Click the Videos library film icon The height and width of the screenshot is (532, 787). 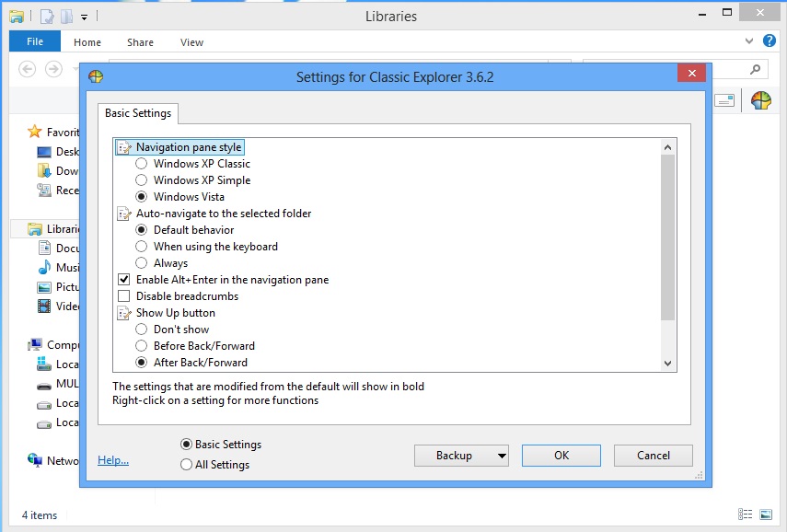[x=44, y=306]
